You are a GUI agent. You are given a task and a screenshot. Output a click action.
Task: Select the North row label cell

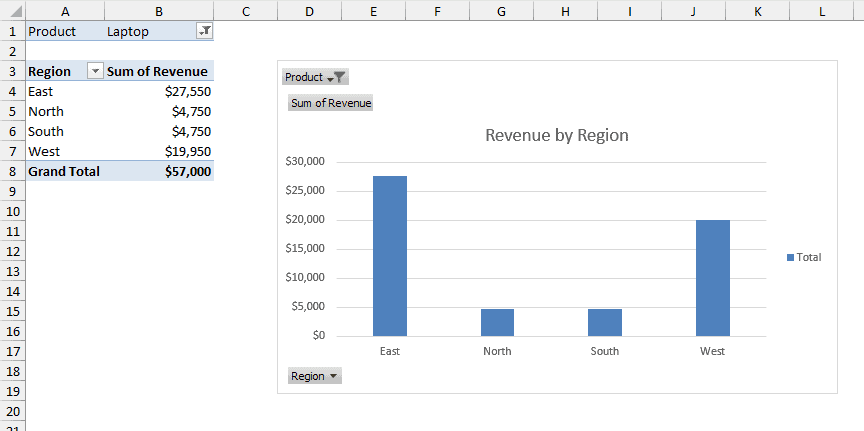(65, 111)
